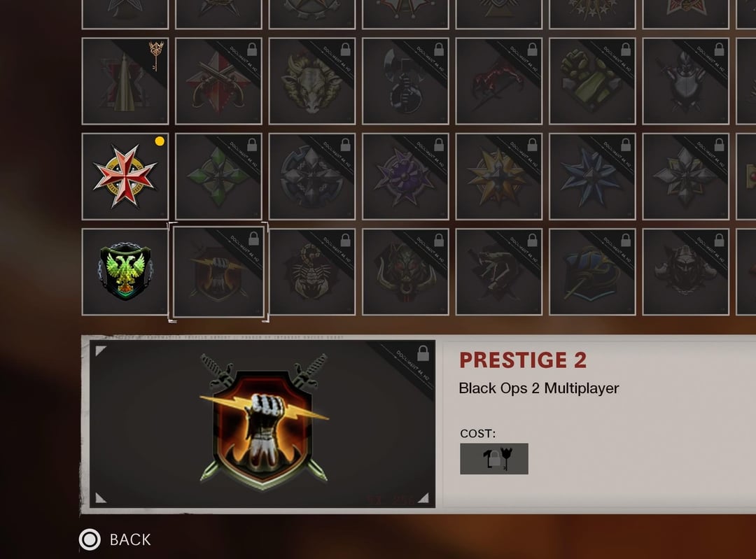Choose the locked green fist emblem
Screen dimensions: 756x559
(x=593, y=81)
